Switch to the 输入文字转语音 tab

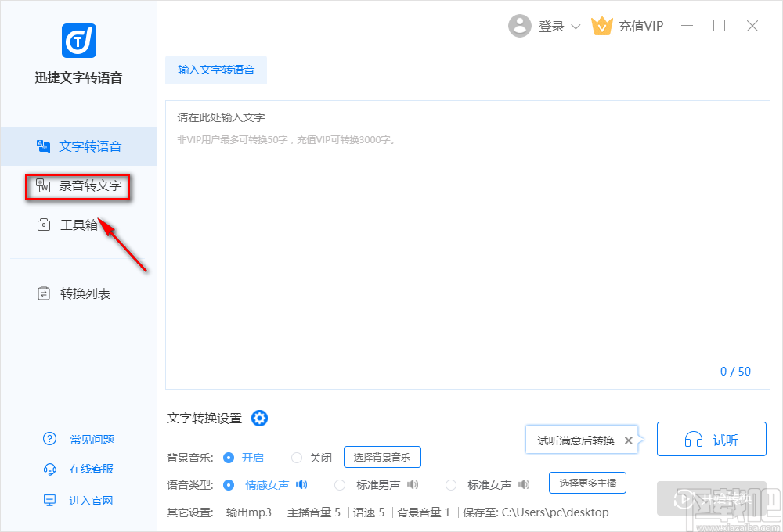coord(215,69)
